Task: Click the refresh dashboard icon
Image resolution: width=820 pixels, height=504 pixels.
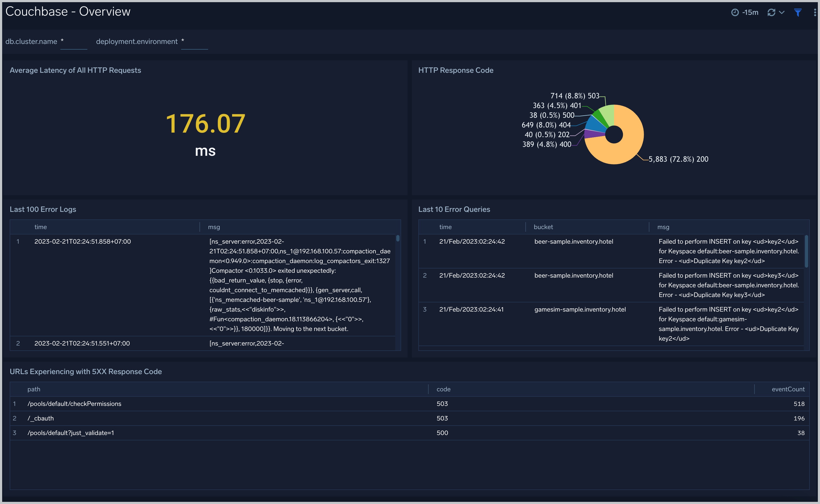Action: click(x=771, y=12)
